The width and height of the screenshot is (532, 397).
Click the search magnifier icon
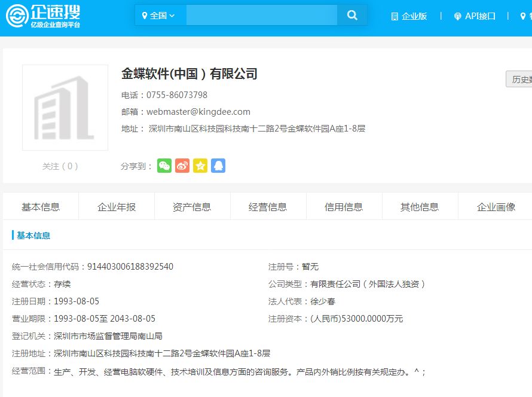(x=352, y=14)
